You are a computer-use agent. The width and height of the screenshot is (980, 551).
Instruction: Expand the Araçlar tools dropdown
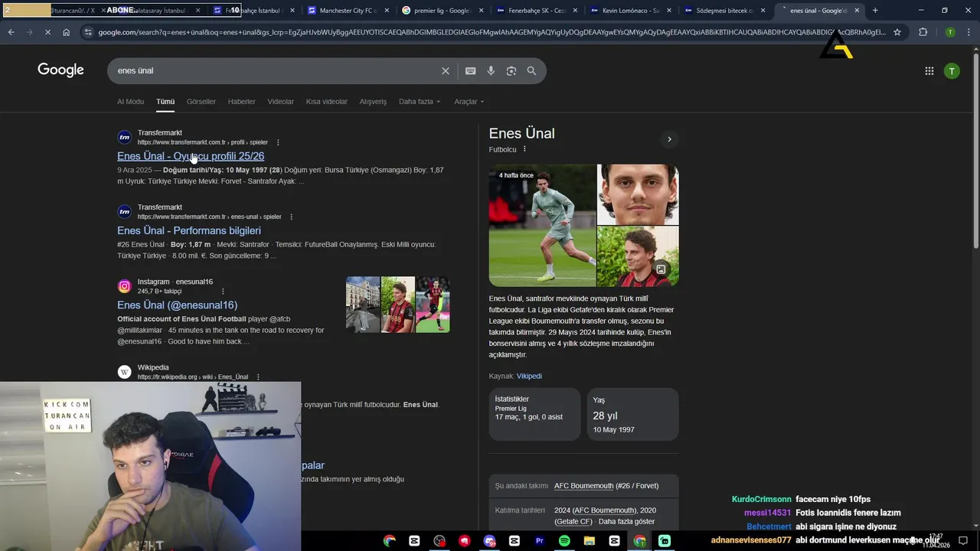point(469,102)
